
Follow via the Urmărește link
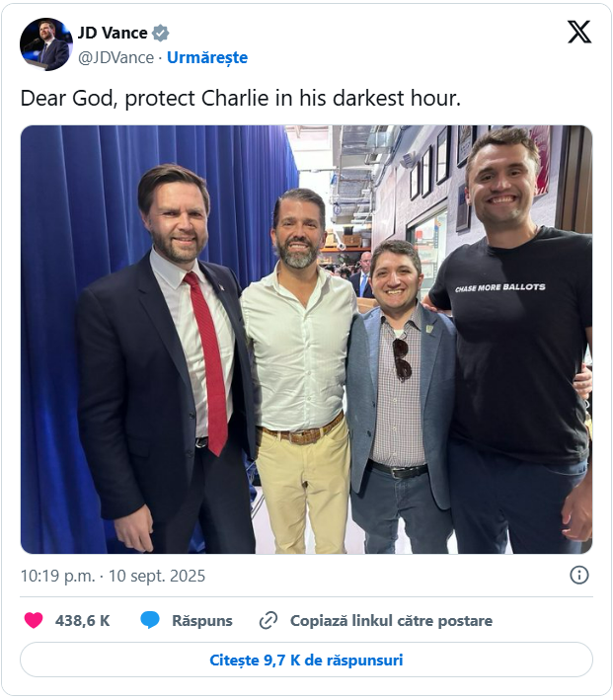(207, 57)
